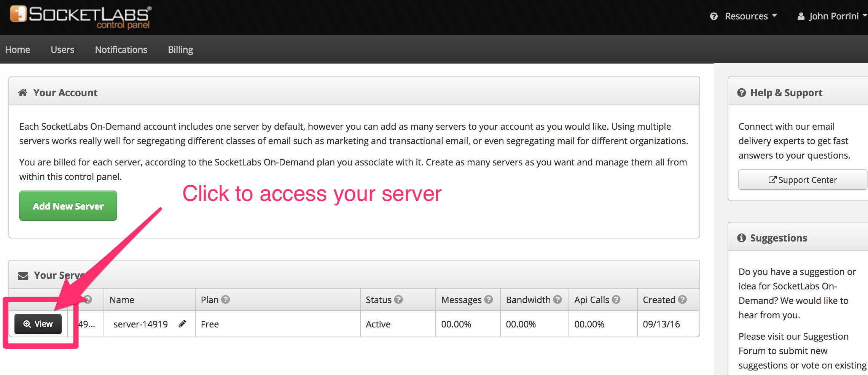Go to the Home tab

coord(18,49)
